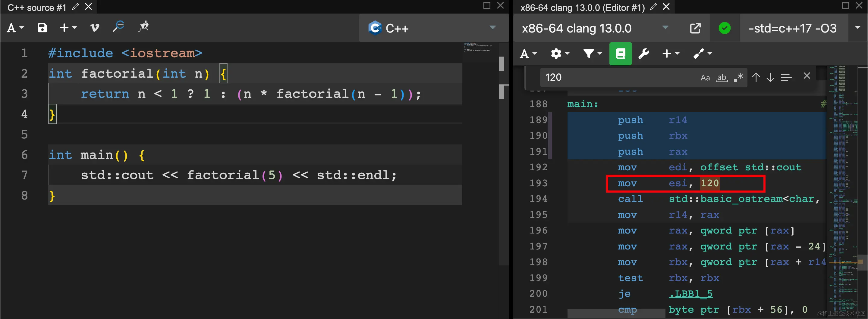The width and height of the screenshot is (868, 319).
Task: Save the C++ source file
Action: [42, 28]
